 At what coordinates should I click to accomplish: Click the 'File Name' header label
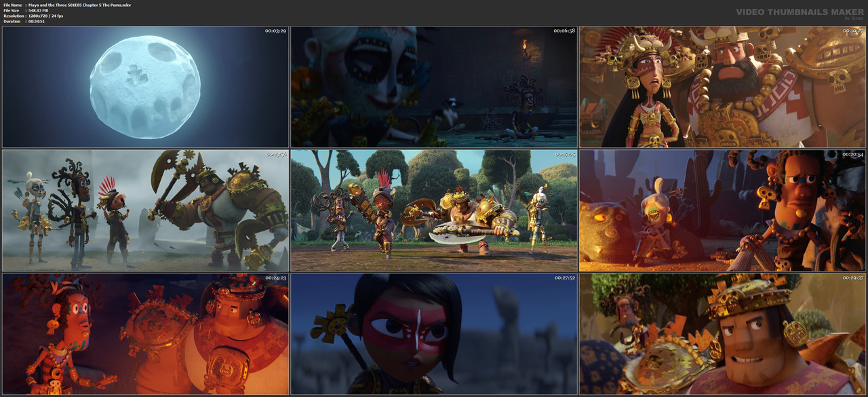pyautogui.click(x=12, y=5)
